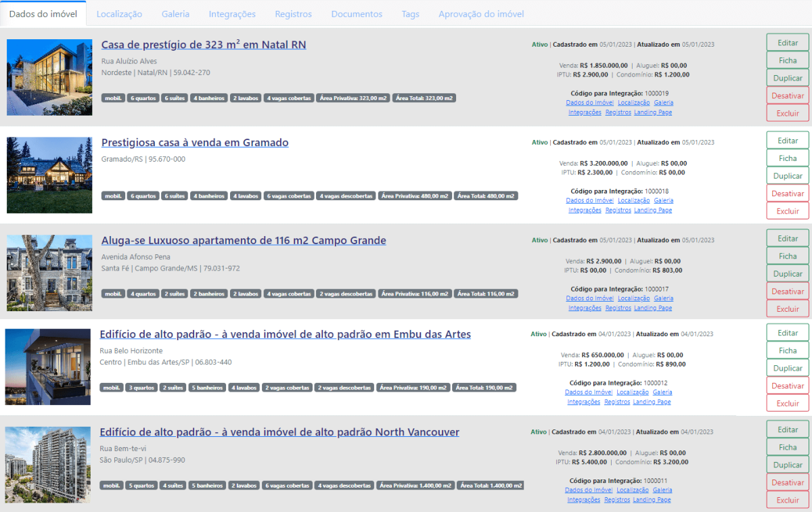Click the Campo Grande apartment thumbnail
Image resolution: width=812 pixels, height=512 pixels.
(x=49, y=273)
